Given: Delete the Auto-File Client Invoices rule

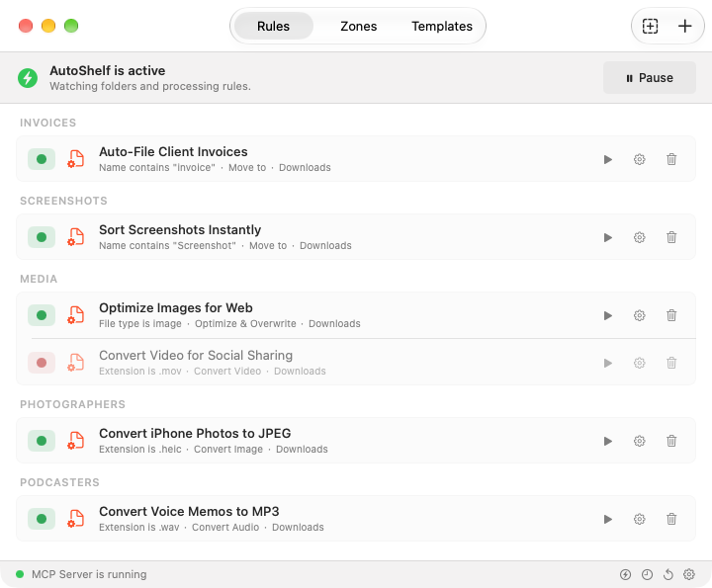Looking at the screenshot, I should [671, 159].
